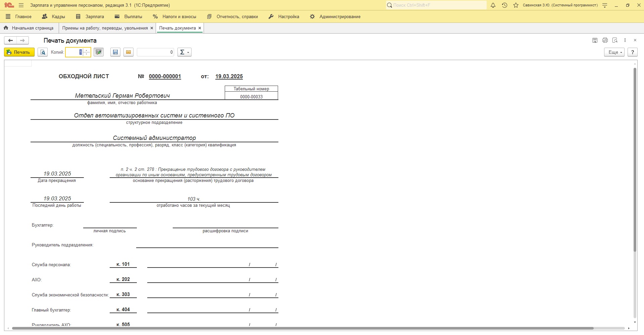Open the Sigma sum dropdown
644x335 pixels.
[x=184, y=52]
